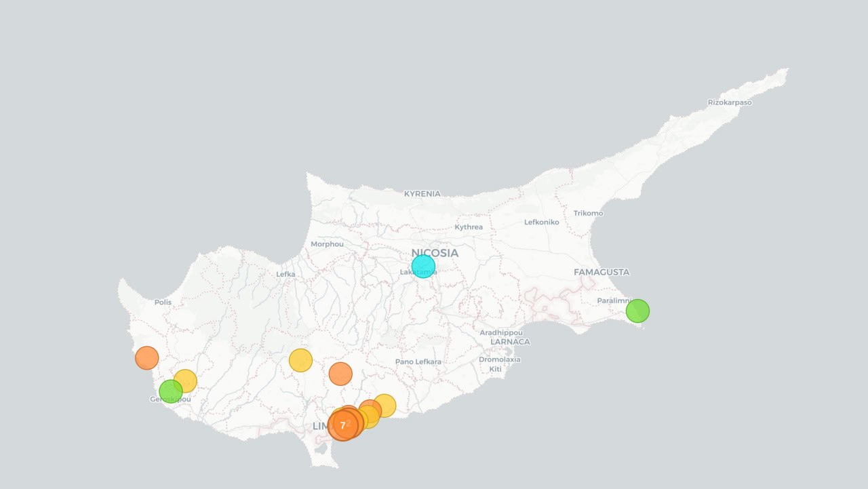Select the yellow marker south of Lefka
Viewport: 868px width, 489px height.
coord(300,360)
